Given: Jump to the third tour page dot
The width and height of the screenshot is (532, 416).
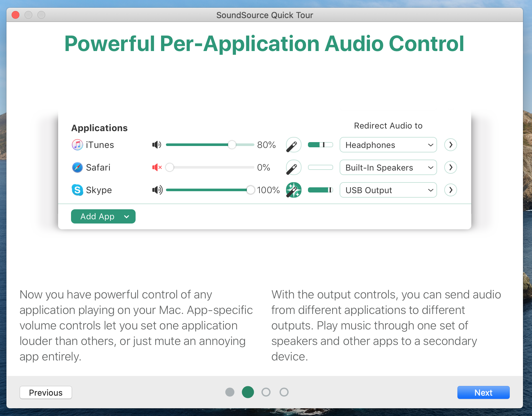Looking at the screenshot, I should (266, 392).
